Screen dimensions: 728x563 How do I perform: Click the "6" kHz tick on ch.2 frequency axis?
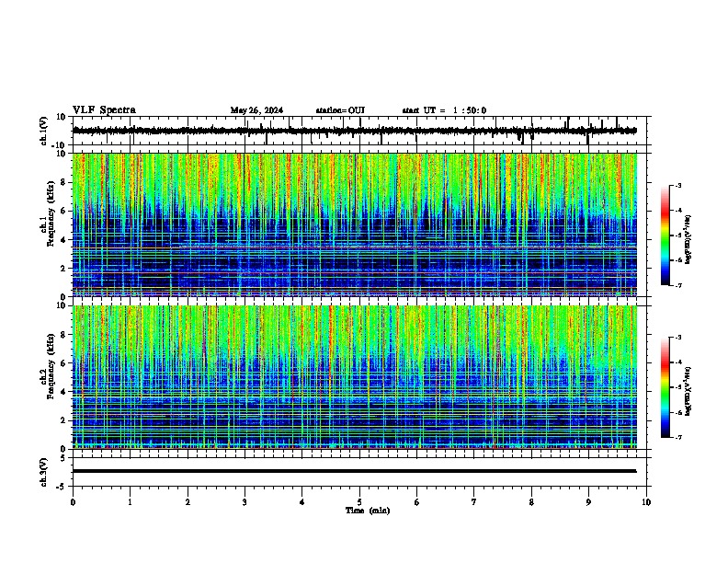[x=63, y=363]
